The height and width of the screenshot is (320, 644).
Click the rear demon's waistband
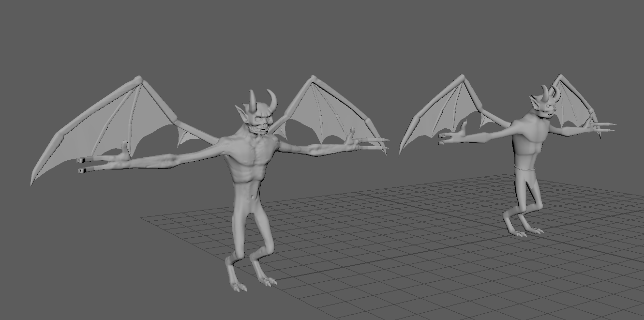(525, 169)
